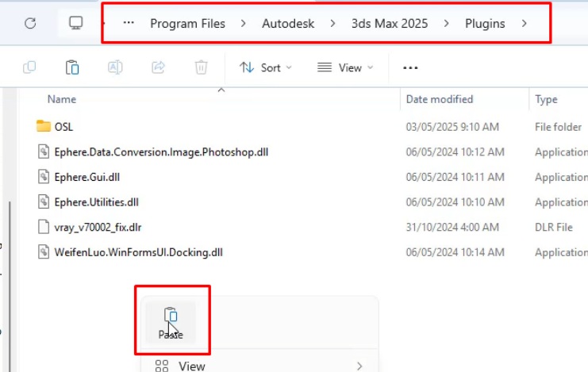Click the Delete trash icon
The image size is (588, 372).
point(202,67)
